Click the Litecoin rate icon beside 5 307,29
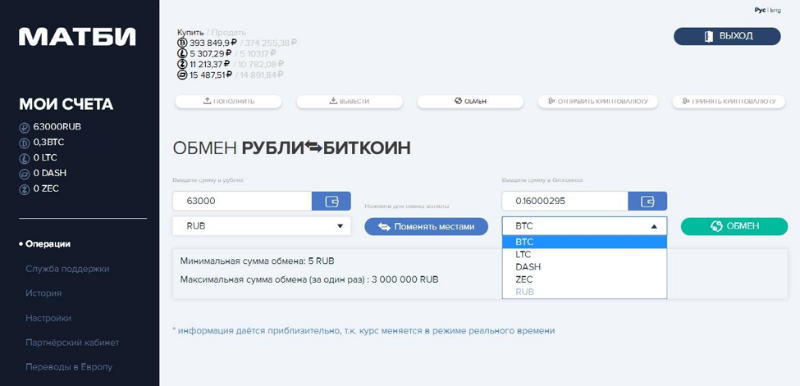Image resolution: width=800 pixels, height=386 pixels. click(182, 53)
